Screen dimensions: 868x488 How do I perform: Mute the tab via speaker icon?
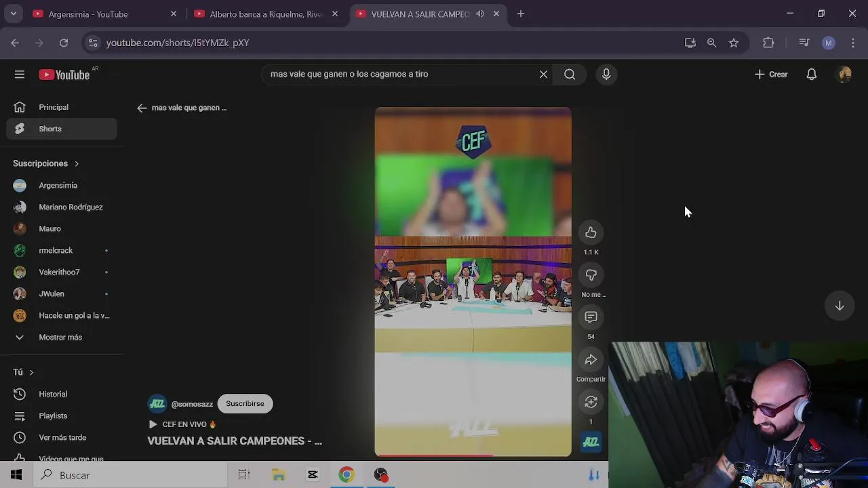480,14
